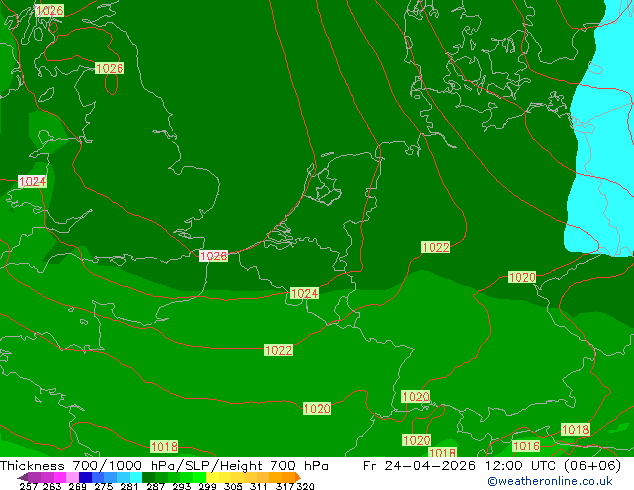Click the orange arrow at legend end

point(298,477)
